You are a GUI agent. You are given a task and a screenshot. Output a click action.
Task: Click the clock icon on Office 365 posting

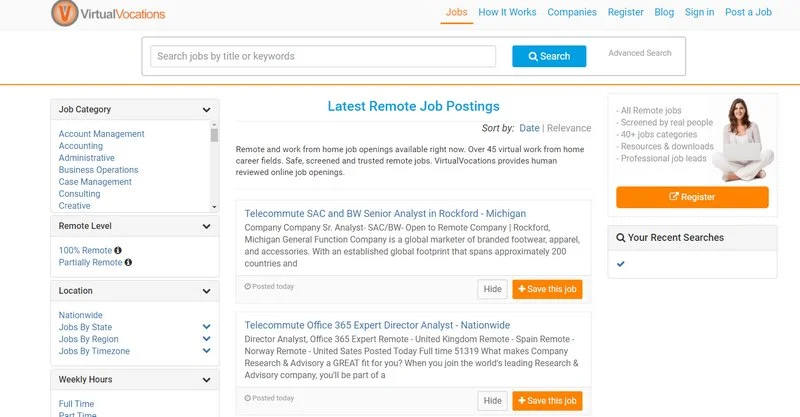(x=247, y=398)
